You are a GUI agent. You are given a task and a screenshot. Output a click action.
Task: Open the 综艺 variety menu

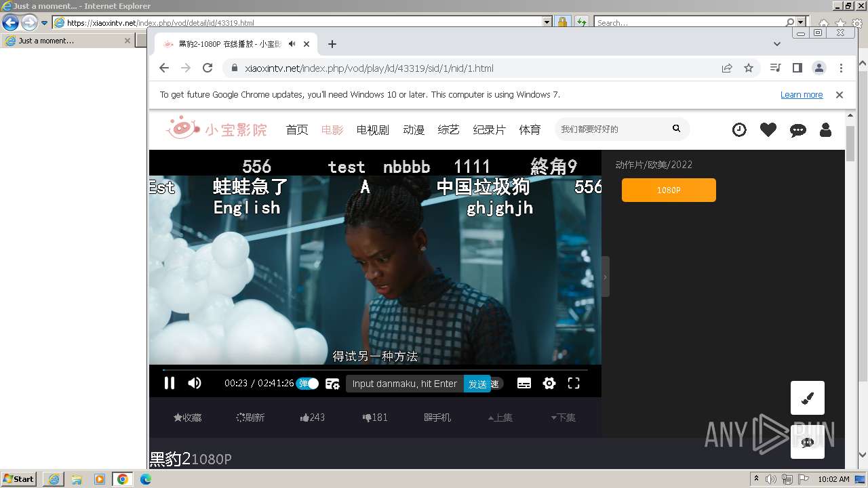coord(449,129)
